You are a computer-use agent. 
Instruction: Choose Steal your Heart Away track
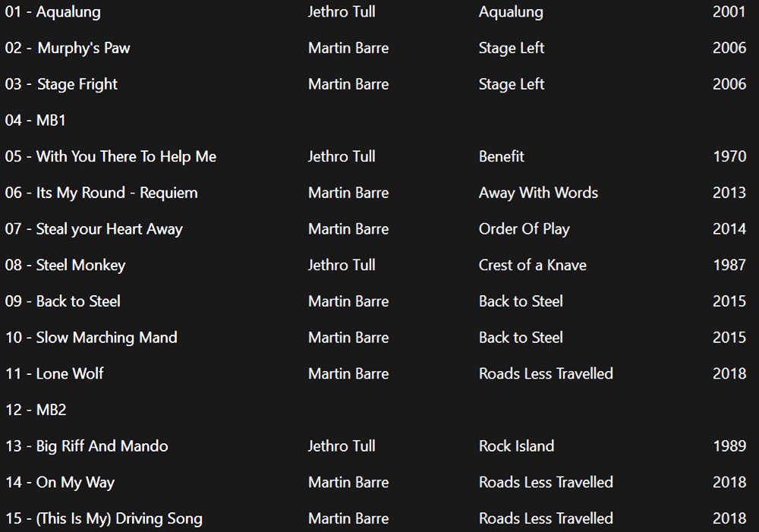94,229
